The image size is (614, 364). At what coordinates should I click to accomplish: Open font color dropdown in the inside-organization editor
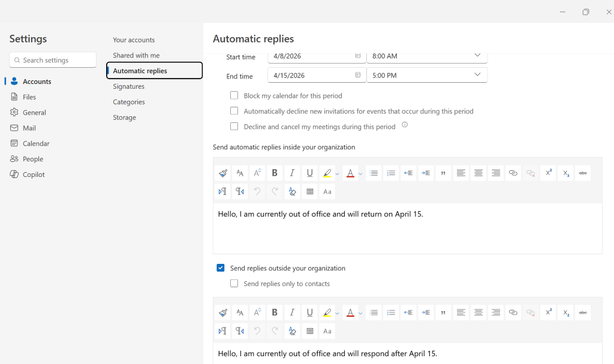click(360, 173)
